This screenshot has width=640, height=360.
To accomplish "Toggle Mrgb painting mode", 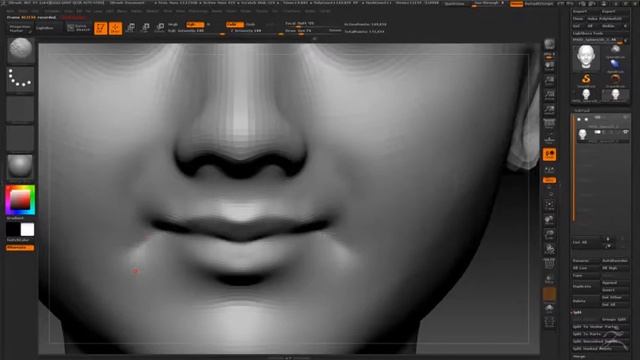I will 173,24.
